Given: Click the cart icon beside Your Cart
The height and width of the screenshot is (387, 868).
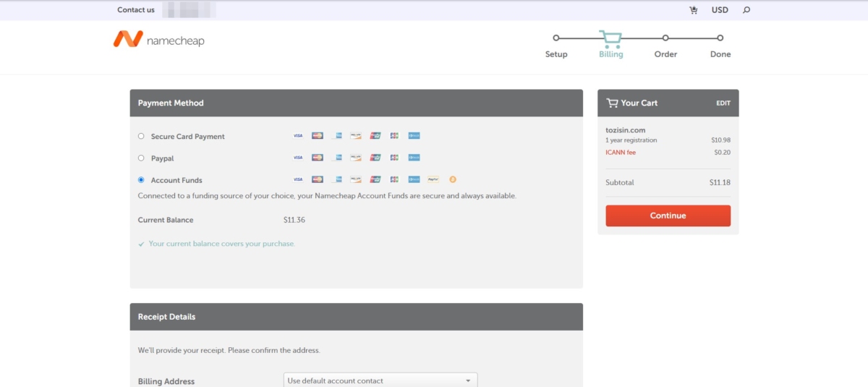Looking at the screenshot, I should coord(612,103).
